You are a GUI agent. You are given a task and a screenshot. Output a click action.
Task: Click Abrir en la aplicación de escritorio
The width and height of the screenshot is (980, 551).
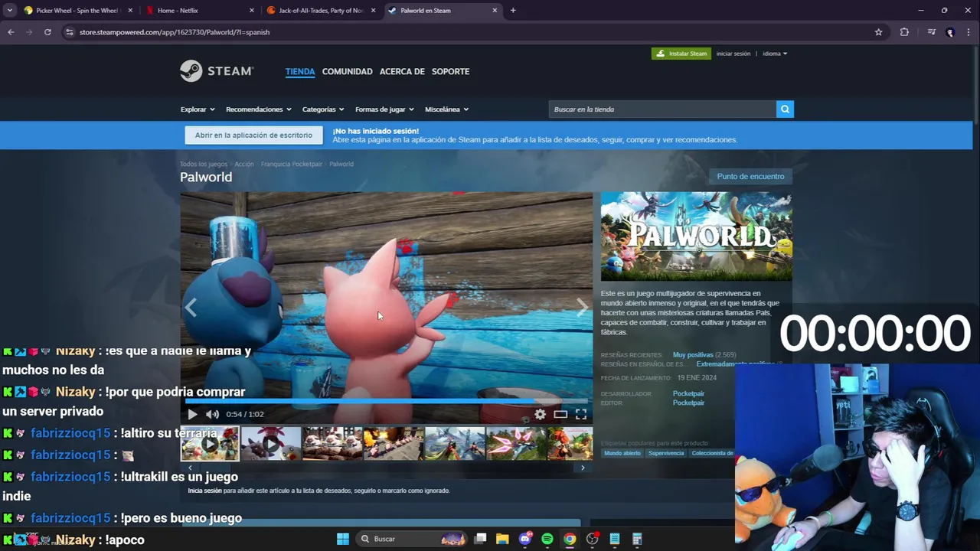click(x=253, y=135)
